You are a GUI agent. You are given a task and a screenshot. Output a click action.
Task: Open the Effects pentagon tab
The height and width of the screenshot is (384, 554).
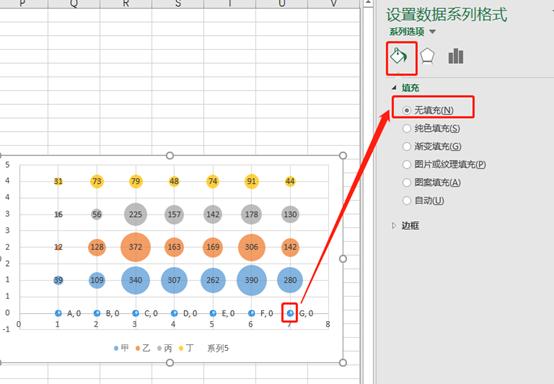point(427,56)
